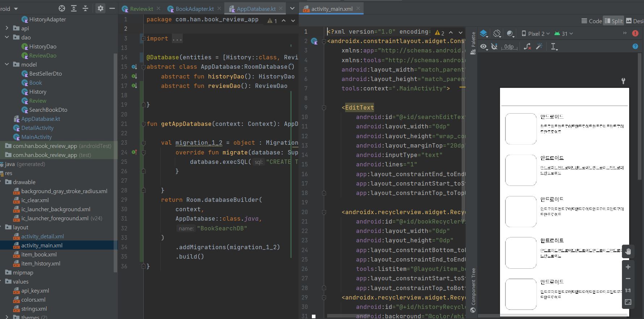Screen dimensions: 644x319
Task: Click Clear All Constraints icon
Action: click(x=528, y=46)
